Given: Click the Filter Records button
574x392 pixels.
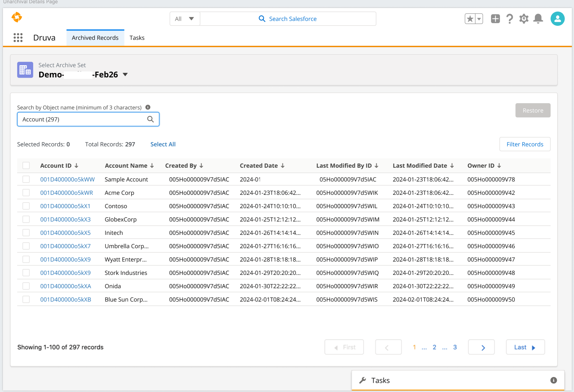Looking at the screenshot, I should pos(525,144).
